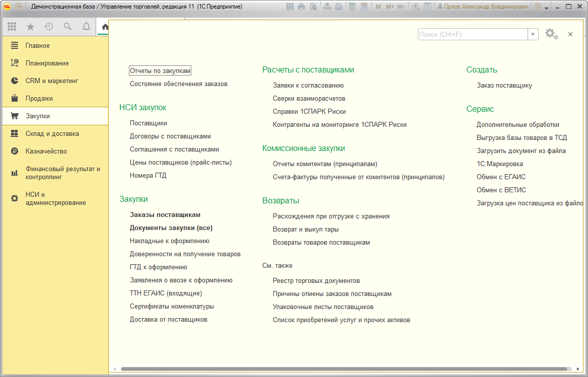Expand the info dropdown arrow near user name
588x377 pixels.
[547, 7]
